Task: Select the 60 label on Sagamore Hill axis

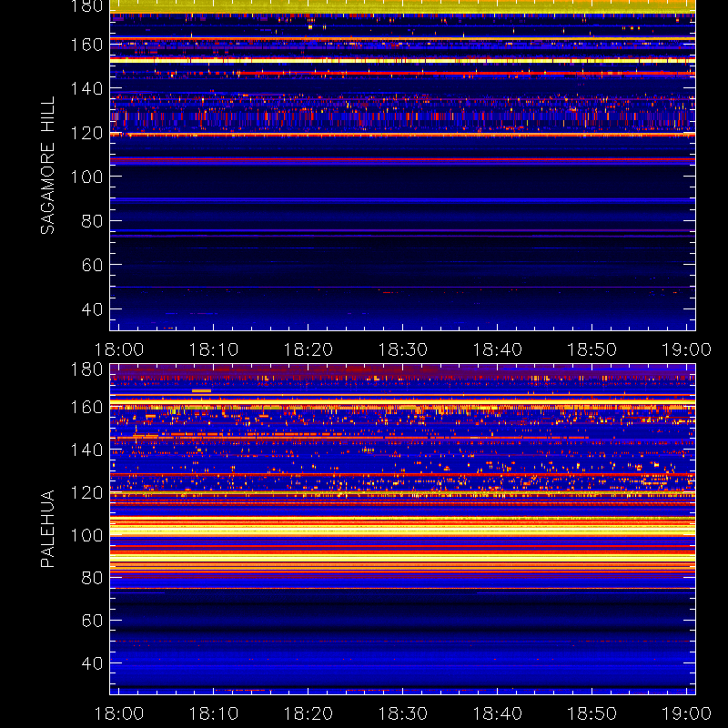Action: click(x=92, y=265)
